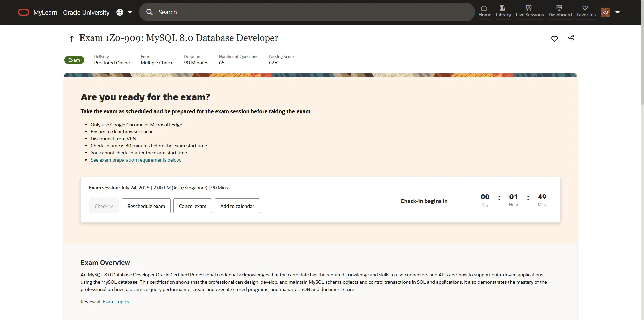
Task: Share this exam page
Action: click(571, 38)
